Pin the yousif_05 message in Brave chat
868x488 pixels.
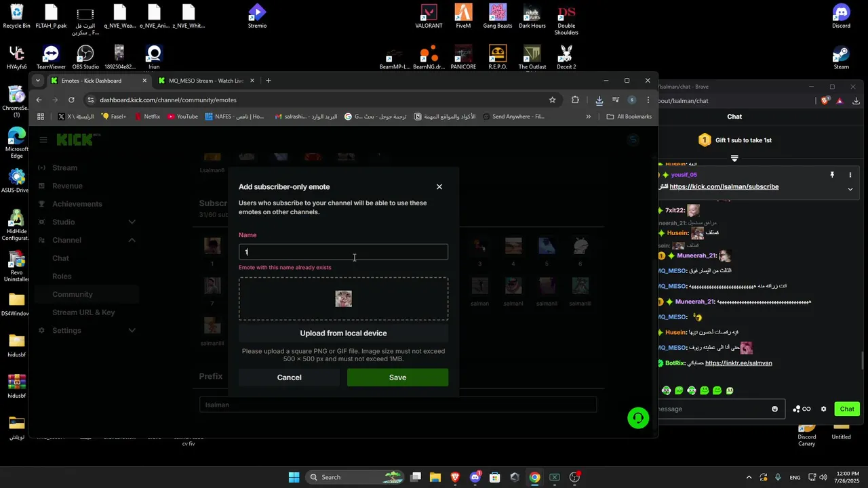[832, 175]
